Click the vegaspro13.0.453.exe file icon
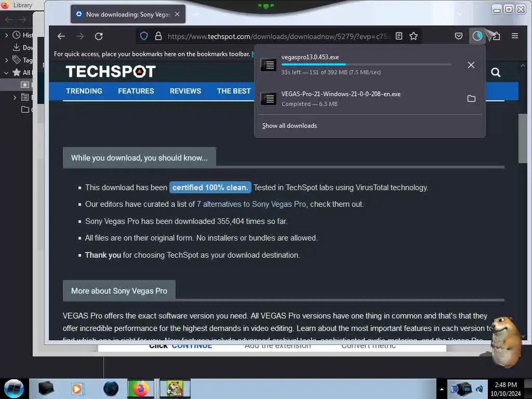The width and height of the screenshot is (532, 399). (x=269, y=64)
